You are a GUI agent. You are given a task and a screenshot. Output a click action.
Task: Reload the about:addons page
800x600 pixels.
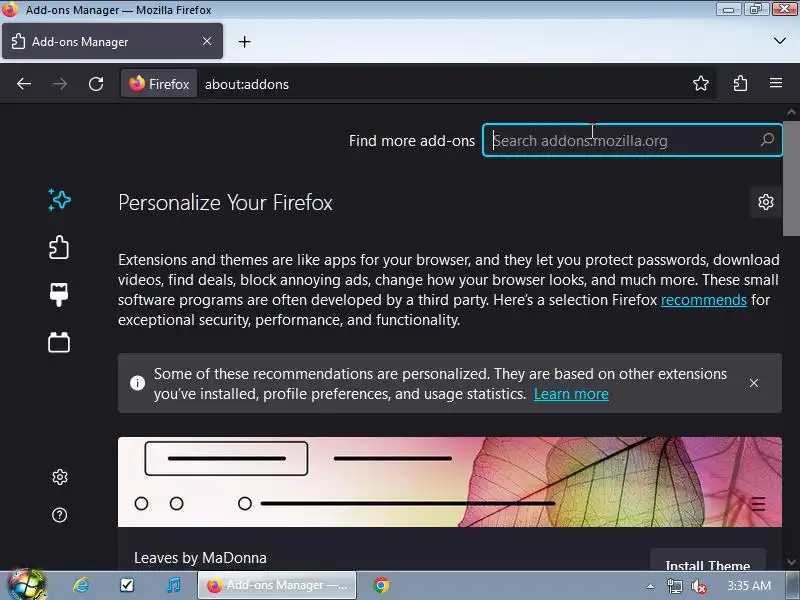pos(96,84)
